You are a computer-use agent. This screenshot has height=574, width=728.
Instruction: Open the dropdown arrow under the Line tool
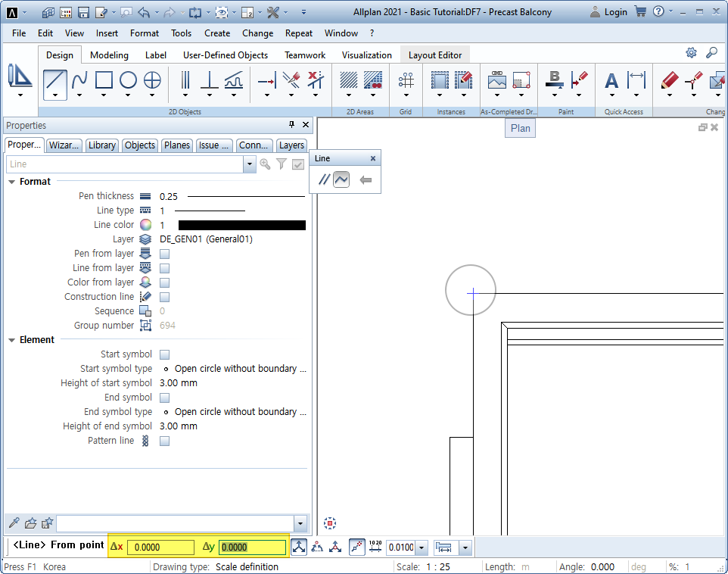[54, 95]
